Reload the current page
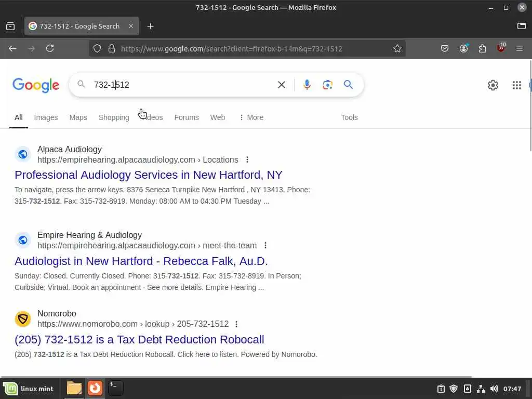The height and width of the screenshot is (399, 532). 50,48
